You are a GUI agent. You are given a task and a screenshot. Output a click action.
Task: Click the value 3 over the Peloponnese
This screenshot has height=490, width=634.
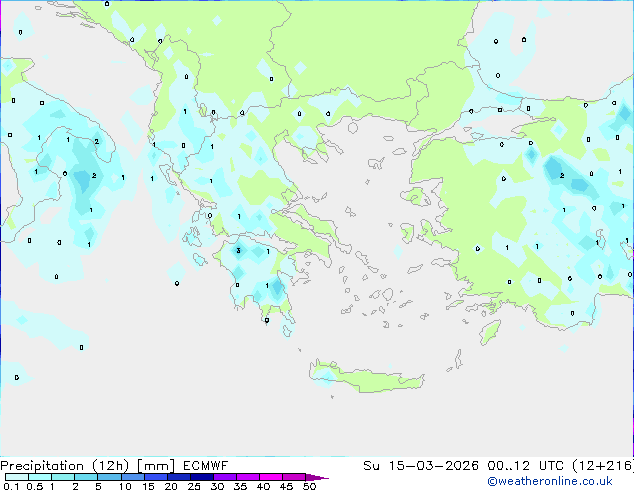coord(238,250)
